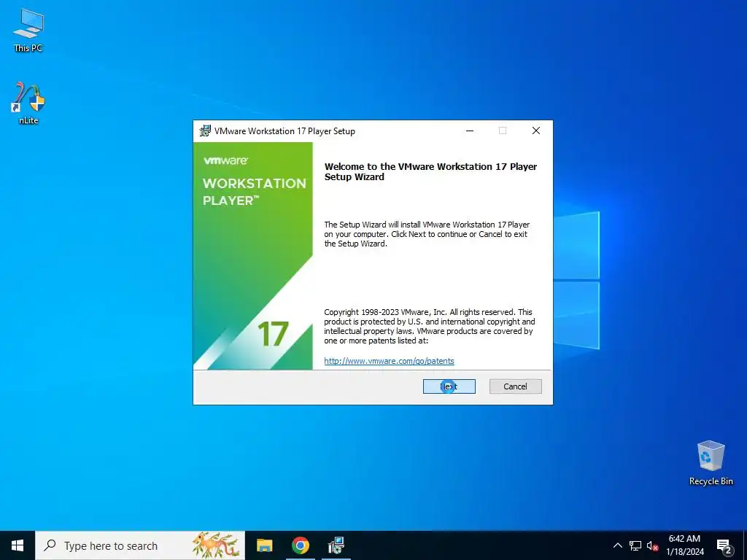
Task: Cancel the VMware Player setup
Action: tap(515, 386)
